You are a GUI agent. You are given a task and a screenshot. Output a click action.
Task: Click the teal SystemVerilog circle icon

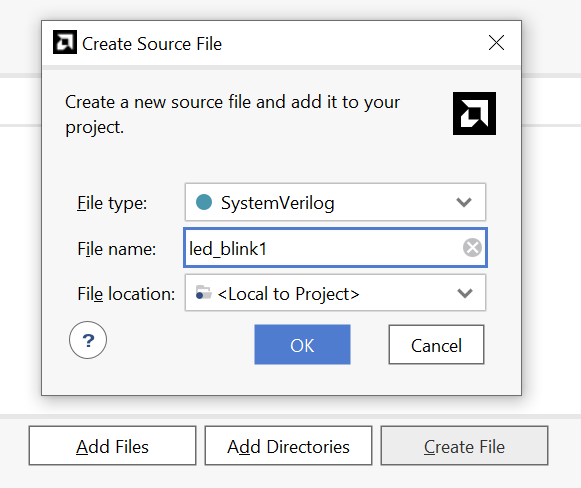pyautogui.click(x=204, y=202)
